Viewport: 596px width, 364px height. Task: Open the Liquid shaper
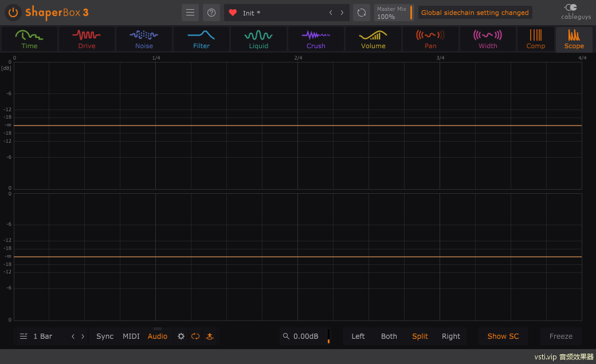pos(258,39)
